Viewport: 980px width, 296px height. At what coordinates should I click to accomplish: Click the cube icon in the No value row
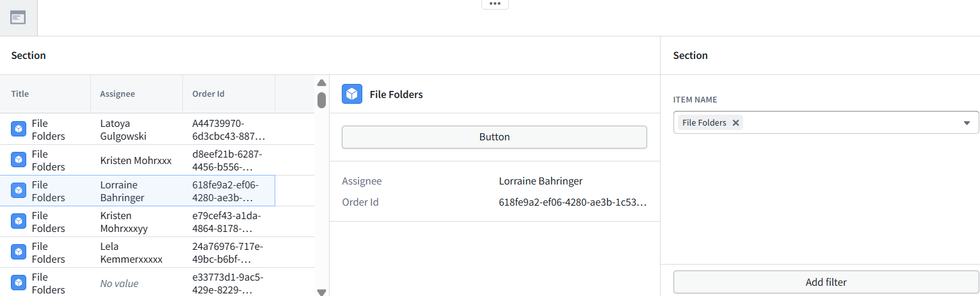tap(19, 283)
